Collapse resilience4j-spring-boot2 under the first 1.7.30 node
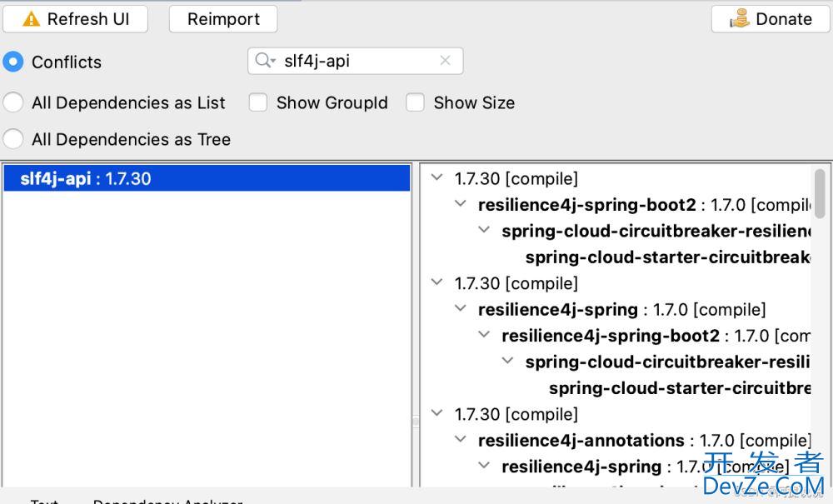833x504 pixels. pos(461,203)
